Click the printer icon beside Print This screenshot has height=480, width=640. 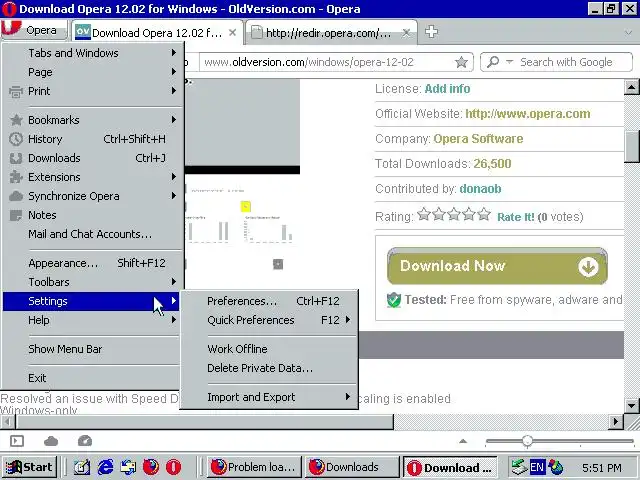coord(16,92)
